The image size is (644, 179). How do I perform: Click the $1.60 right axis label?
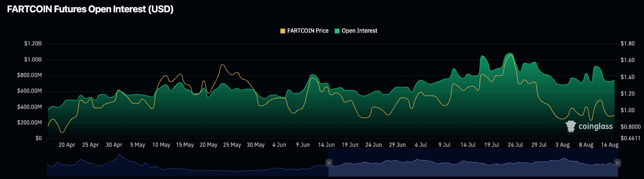[627, 60]
